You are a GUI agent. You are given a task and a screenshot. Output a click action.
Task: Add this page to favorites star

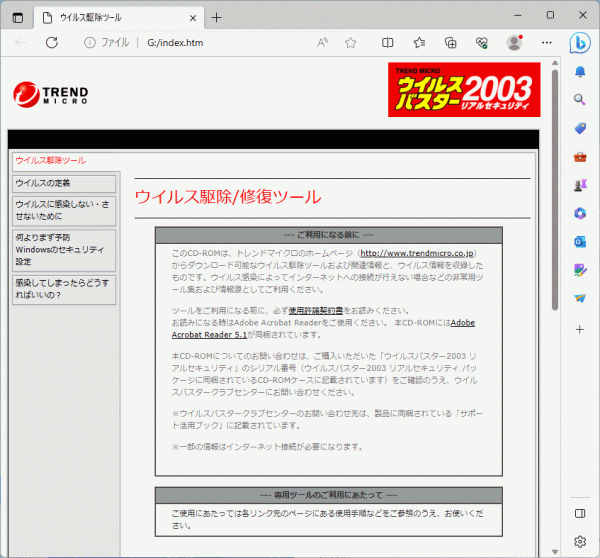(351, 42)
